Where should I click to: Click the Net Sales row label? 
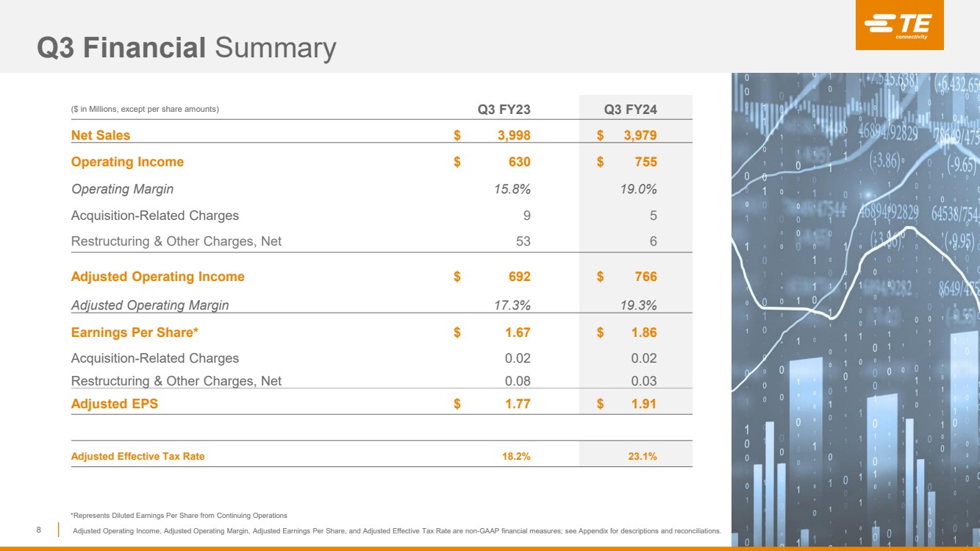[101, 135]
